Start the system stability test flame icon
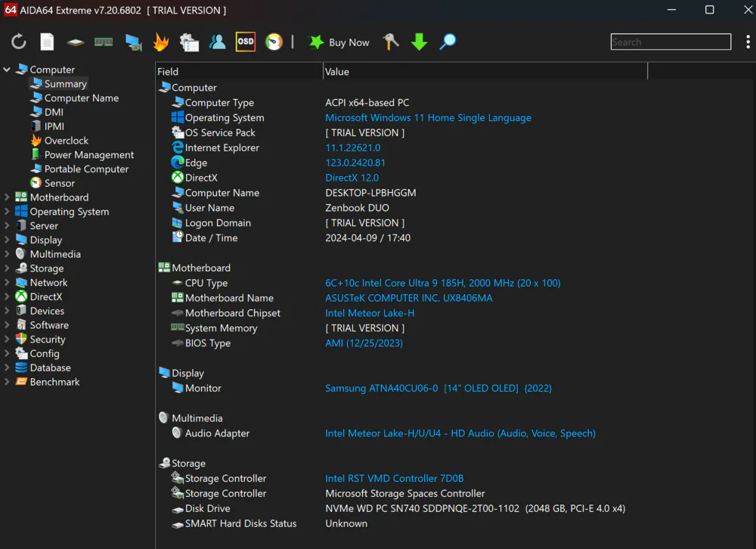Image resolution: width=756 pixels, height=549 pixels. 161,42
